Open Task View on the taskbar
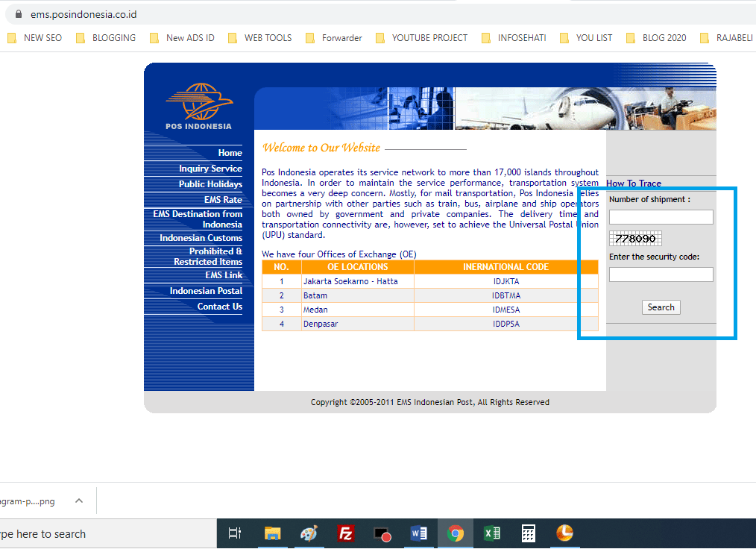The width and height of the screenshot is (756, 552). [x=234, y=533]
